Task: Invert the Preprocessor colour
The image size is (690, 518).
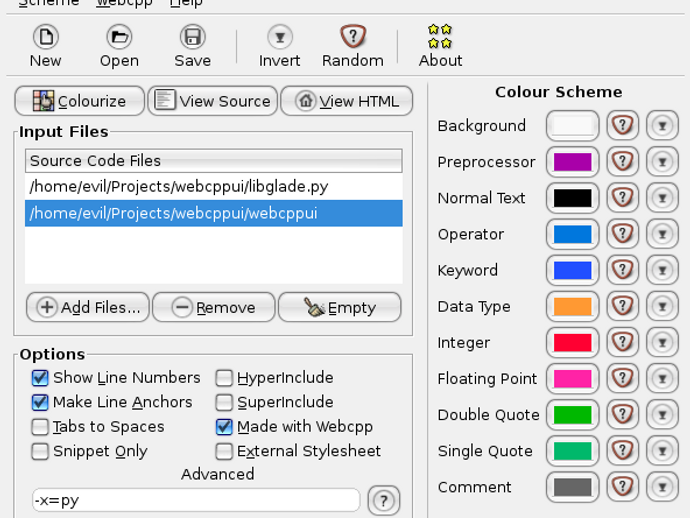Action: click(662, 162)
